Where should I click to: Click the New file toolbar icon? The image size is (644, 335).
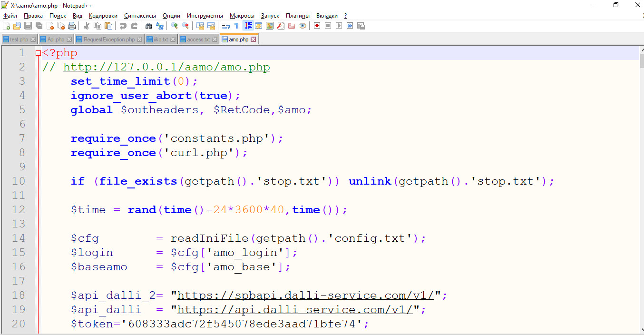click(x=6, y=26)
